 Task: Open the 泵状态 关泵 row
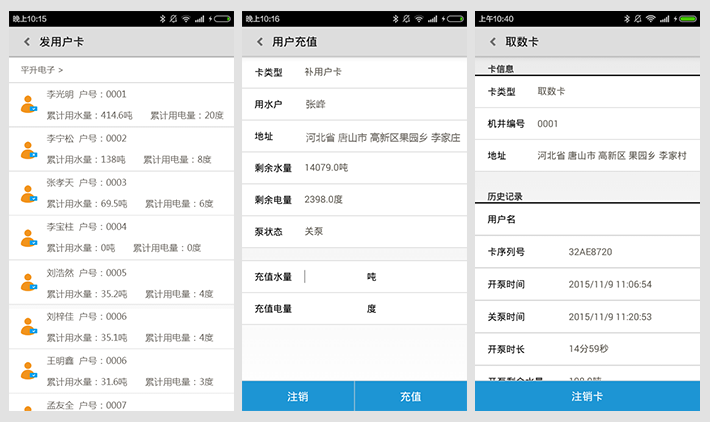[x=354, y=232]
